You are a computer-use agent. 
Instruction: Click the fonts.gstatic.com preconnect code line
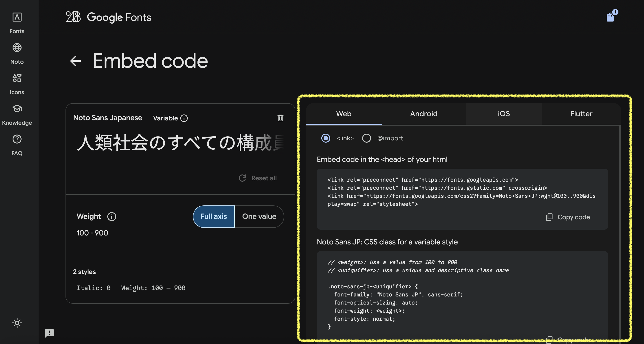[x=437, y=188]
